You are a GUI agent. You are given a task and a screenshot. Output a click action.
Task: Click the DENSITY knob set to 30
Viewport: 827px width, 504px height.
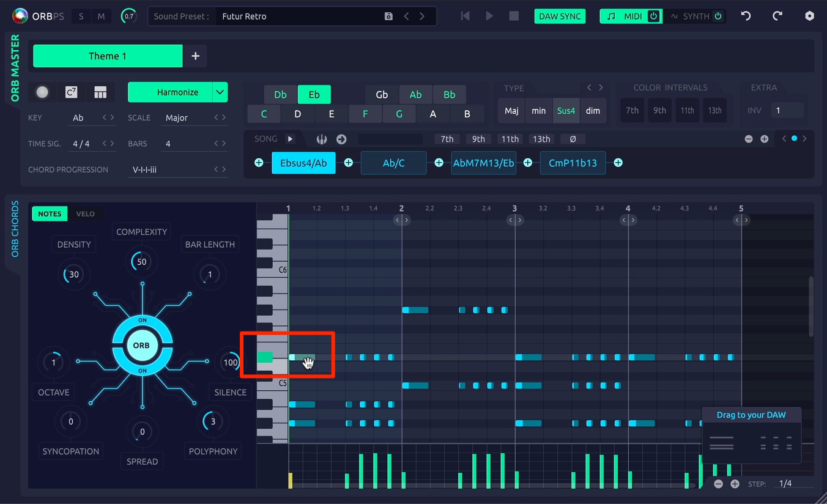[73, 274]
